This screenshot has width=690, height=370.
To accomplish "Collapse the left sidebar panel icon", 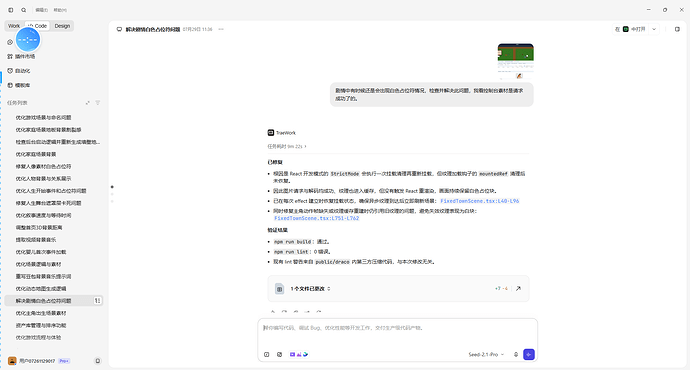I will coord(11,10).
